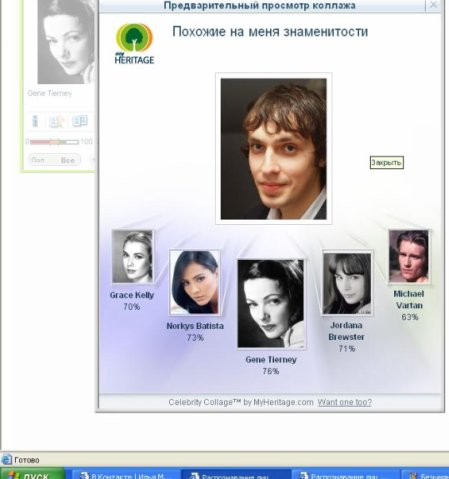Image resolution: width=449 pixels, height=479 pixels.
Task: Click the 71% match score
Action: 347,349
